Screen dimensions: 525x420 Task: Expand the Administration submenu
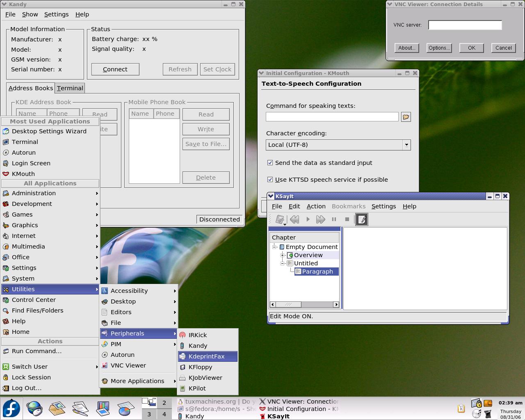[50, 193]
